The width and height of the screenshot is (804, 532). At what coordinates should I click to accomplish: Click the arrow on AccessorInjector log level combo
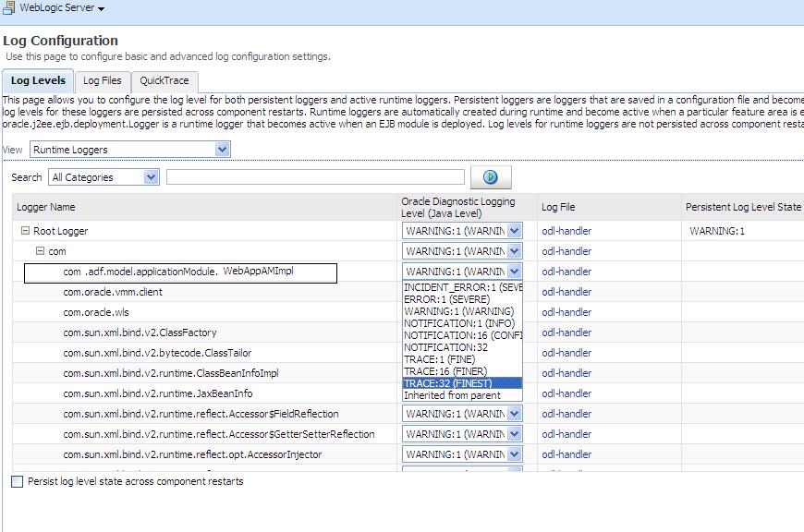(515, 454)
